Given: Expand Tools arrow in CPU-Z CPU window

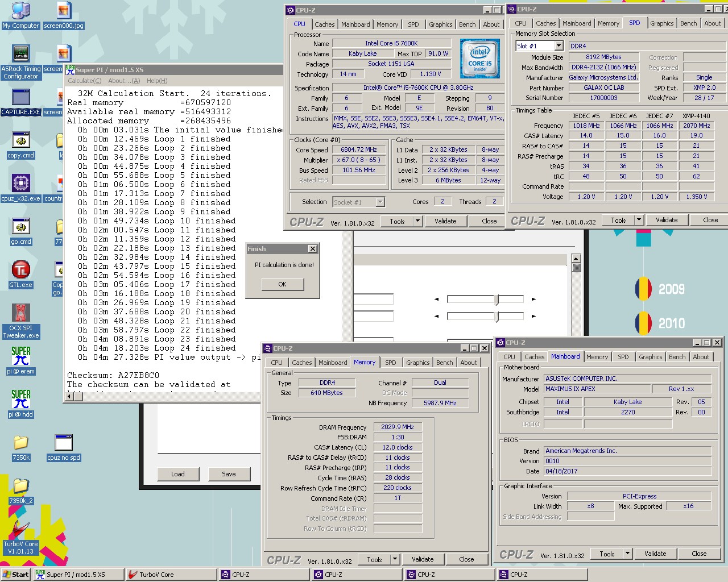Looking at the screenshot, I should [418, 221].
